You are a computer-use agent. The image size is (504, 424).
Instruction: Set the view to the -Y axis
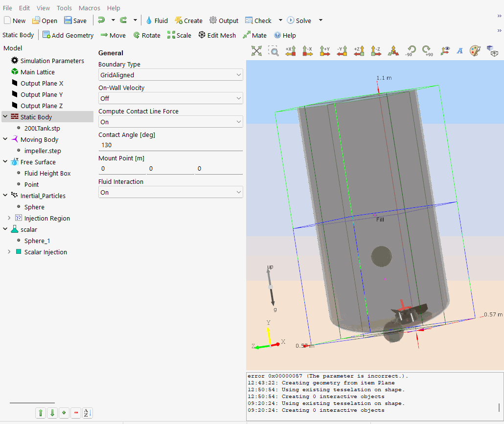click(342, 51)
